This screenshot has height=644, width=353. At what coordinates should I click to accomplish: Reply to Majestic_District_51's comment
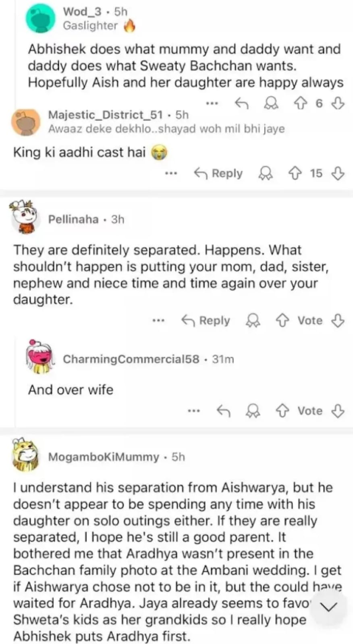tap(219, 173)
